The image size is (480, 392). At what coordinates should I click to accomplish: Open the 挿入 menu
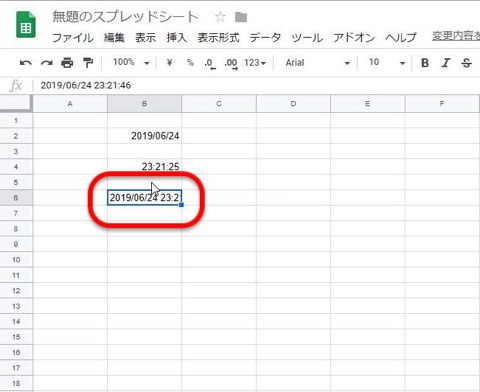177,37
